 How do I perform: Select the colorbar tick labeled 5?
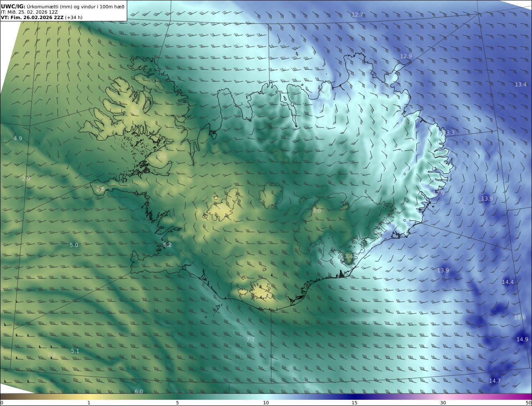coord(177,403)
